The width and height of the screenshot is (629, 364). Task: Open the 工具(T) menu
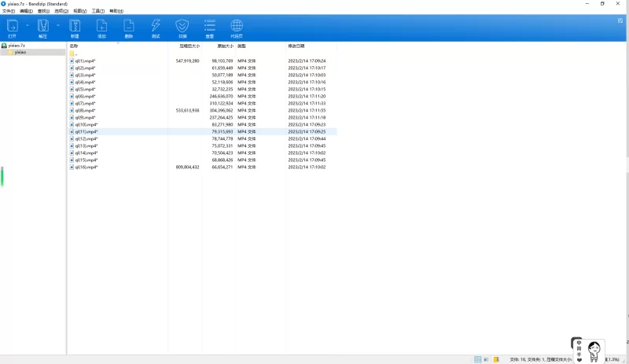(x=97, y=11)
